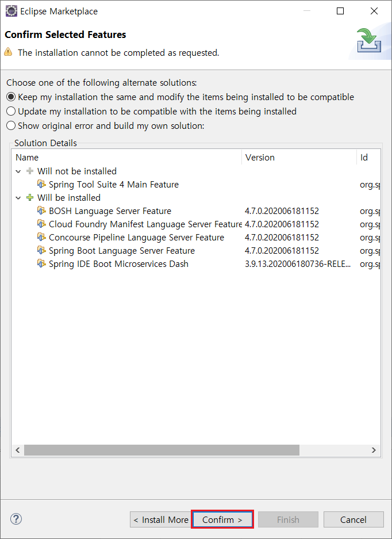392x539 pixels.
Task: Click the green plus icon beside Will be installed
Action: point(30,198)
